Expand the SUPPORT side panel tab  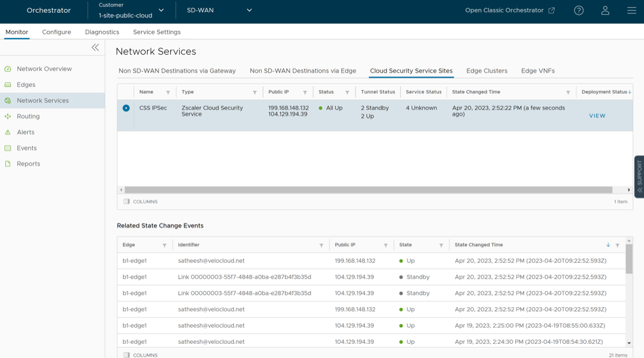[639, 176]
